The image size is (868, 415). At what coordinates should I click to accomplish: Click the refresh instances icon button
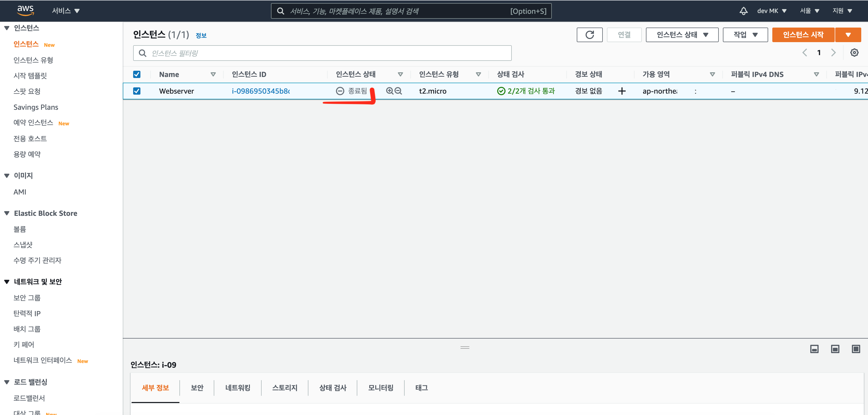pyautogui.click(x=589, y=35)
